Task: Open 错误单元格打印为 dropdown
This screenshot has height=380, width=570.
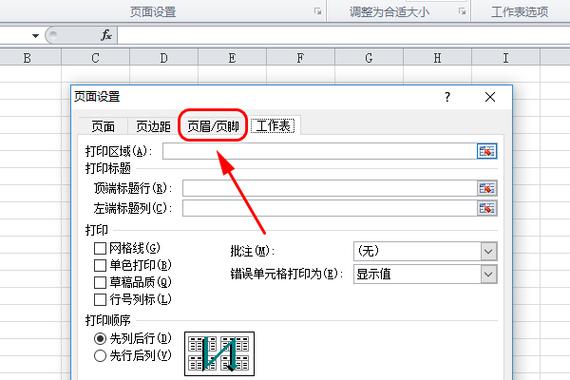Action: (489, 275)
